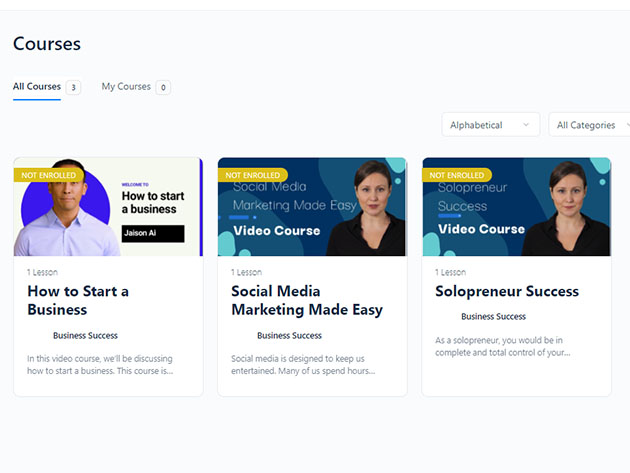Click '1 Lesson' on How to Start a Business card
This screenshot has width=630, height=473.
pos(42,272)
